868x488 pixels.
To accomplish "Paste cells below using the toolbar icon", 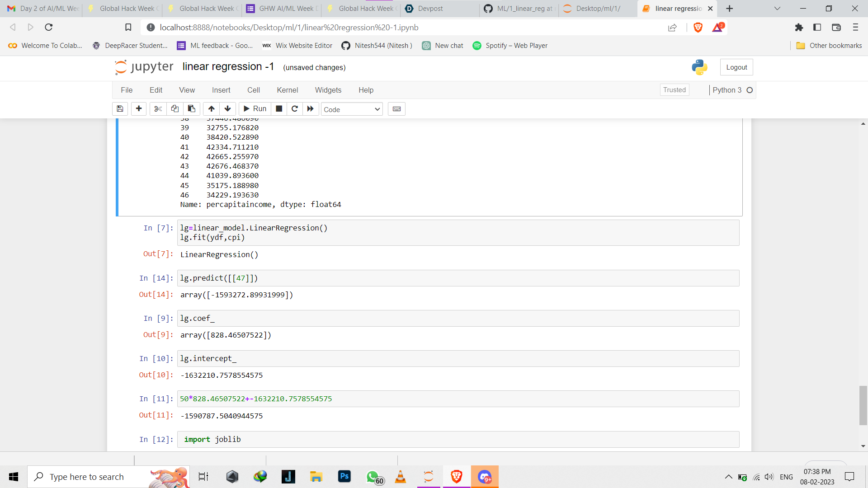I will 191,109.
